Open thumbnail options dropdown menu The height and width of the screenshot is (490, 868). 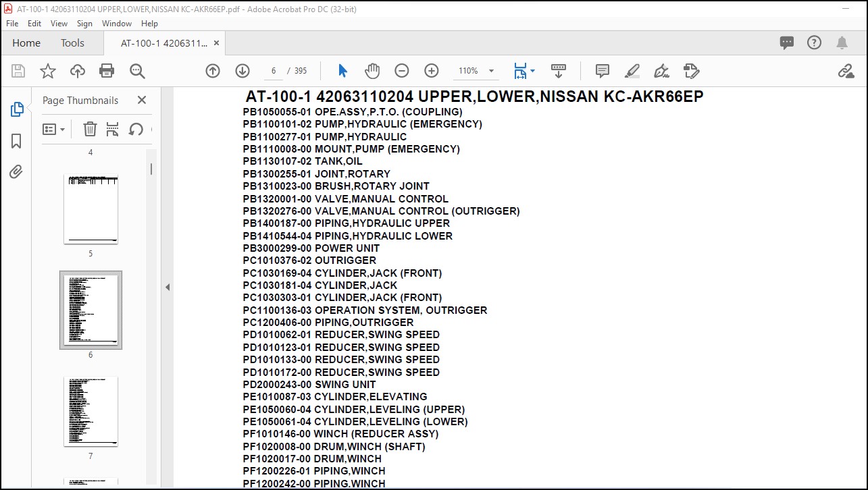pyautogui.click(x=54, y=129)
